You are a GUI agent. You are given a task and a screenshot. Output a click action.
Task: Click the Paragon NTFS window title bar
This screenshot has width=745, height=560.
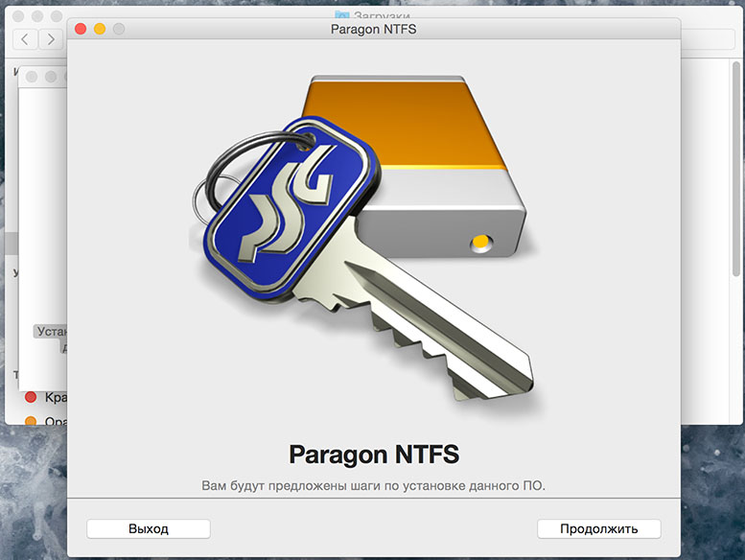pyautogui.click(x=372, y=30)
